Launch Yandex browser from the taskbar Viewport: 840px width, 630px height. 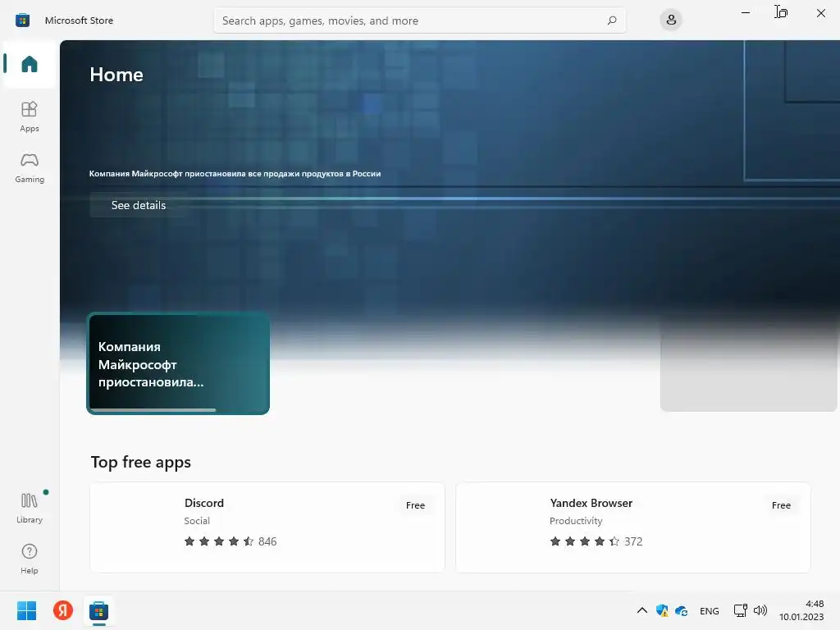pos(63,610)
